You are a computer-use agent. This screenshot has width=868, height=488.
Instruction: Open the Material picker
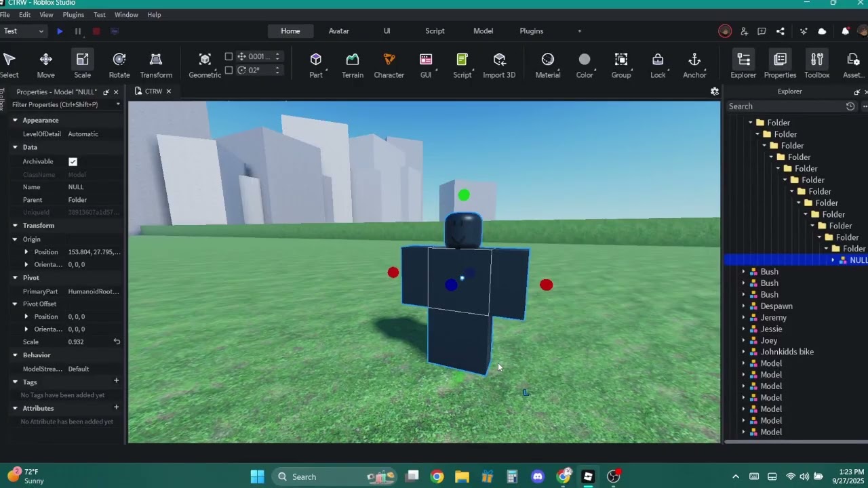pos(548,66)
